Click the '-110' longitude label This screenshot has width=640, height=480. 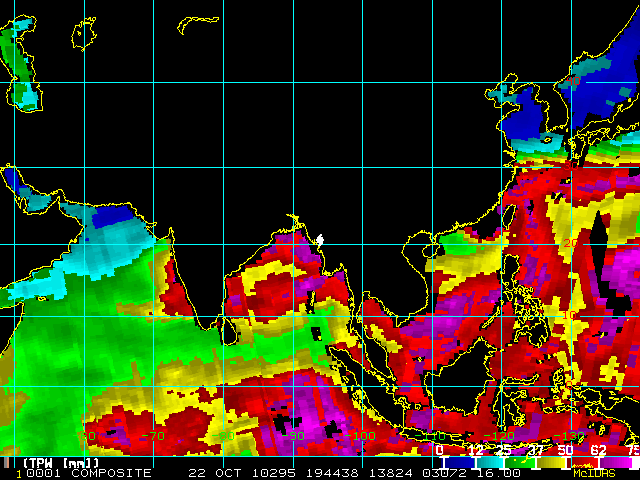tap(429, 436)
